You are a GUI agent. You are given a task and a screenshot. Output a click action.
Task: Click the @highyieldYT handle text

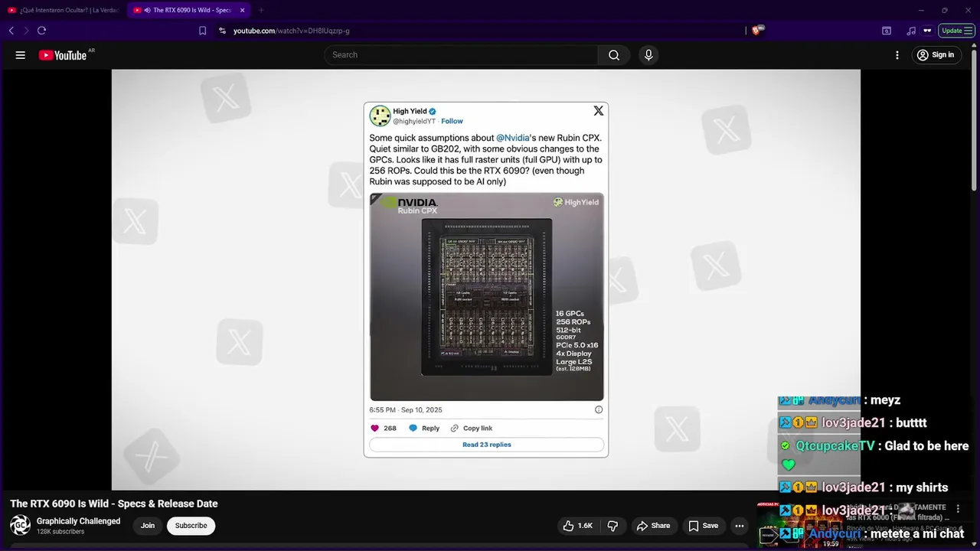pyautogui.click(x=414, y=121)
